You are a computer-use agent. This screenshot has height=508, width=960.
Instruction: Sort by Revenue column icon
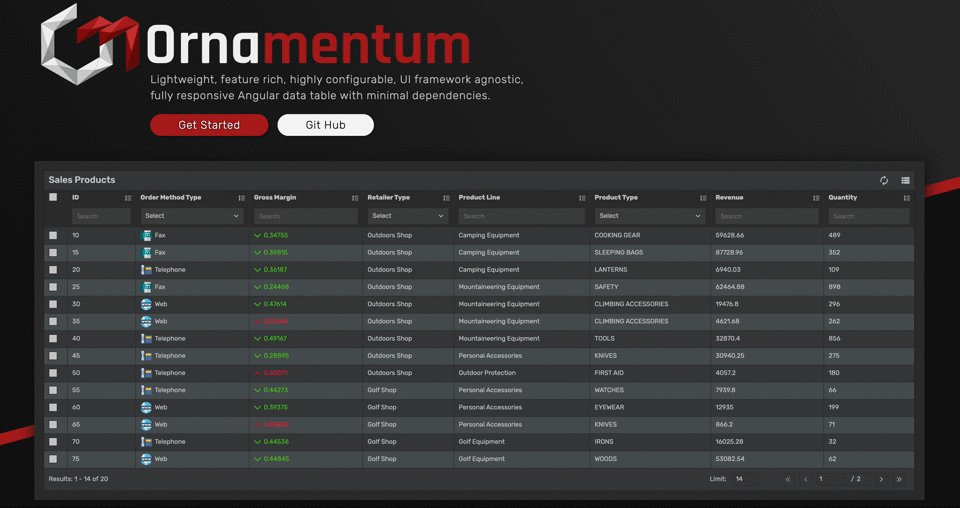[x=816, y=198]
